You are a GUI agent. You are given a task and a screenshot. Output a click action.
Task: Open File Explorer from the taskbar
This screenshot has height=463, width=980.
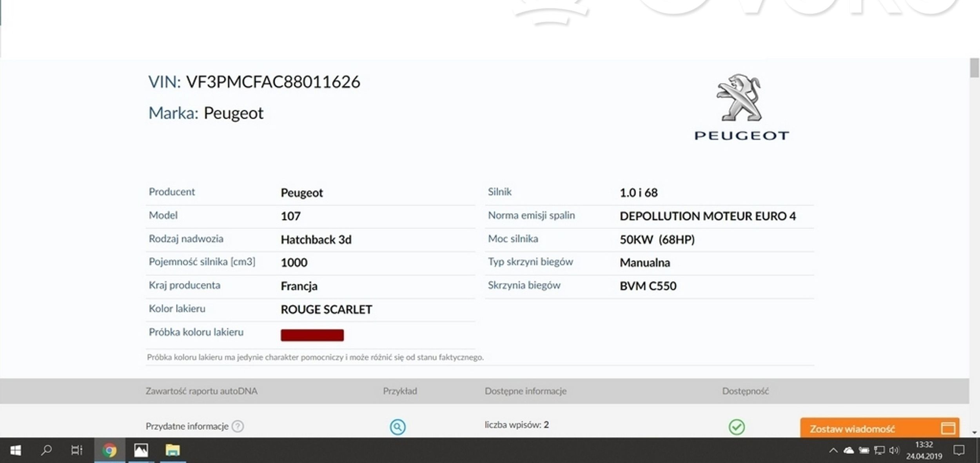click(172, 450)
